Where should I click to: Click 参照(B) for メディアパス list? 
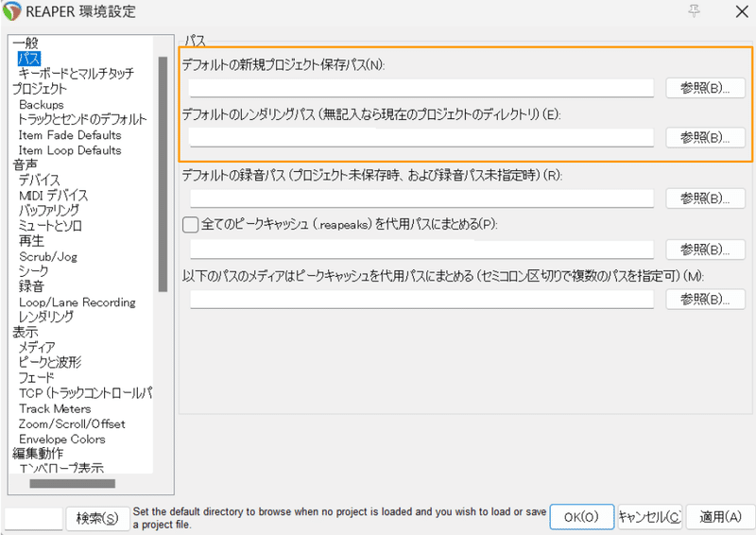pyautogui.click(x=705, y=300)
